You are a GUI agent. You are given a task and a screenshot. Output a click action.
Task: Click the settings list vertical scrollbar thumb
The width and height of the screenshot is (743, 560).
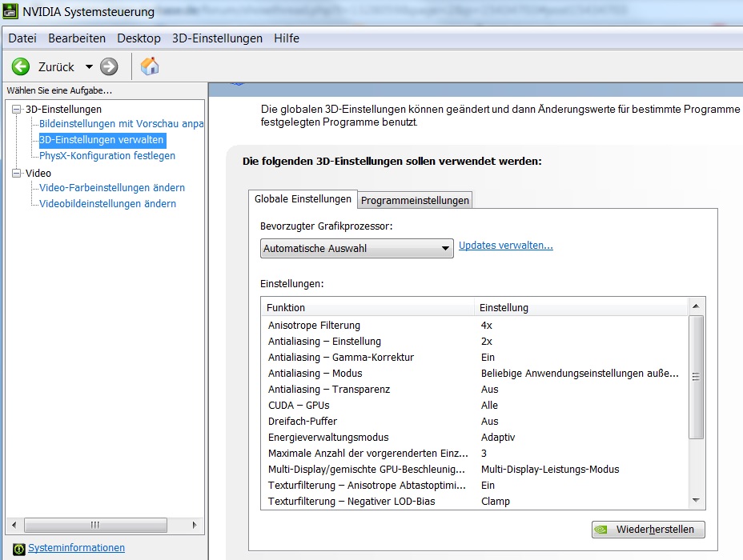pyautogui.click(x=696, y=378)
